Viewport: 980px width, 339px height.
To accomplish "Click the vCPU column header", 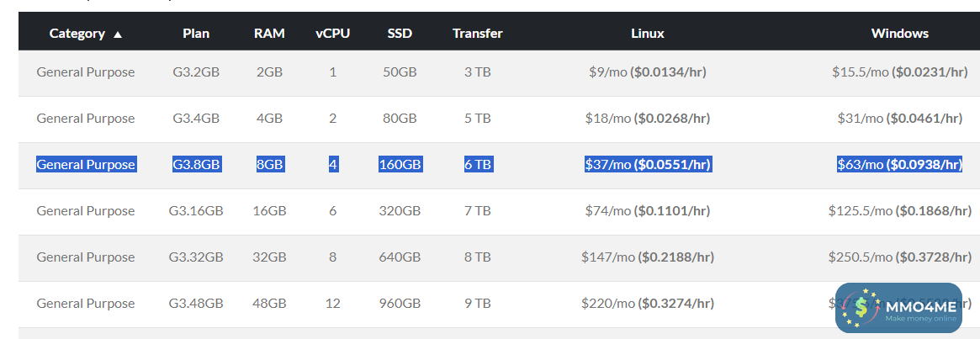I will [x=332, y=34].
